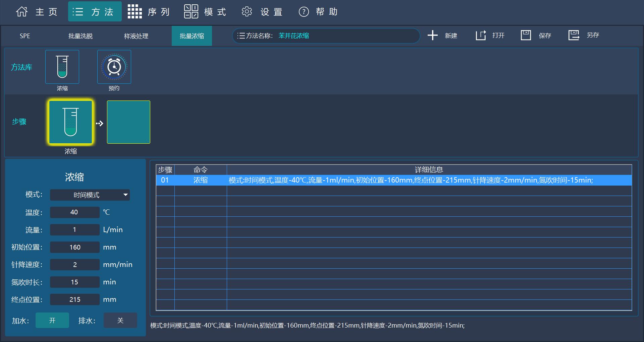This screenshot has width=644, height=342.
Task: Click the 另存 save-as icon
Action: point(574,35)
